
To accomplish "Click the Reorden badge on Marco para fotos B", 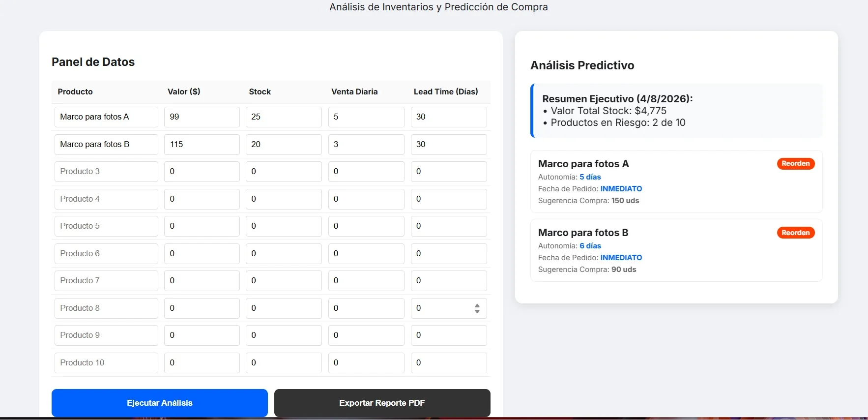I will coord(796,233).
